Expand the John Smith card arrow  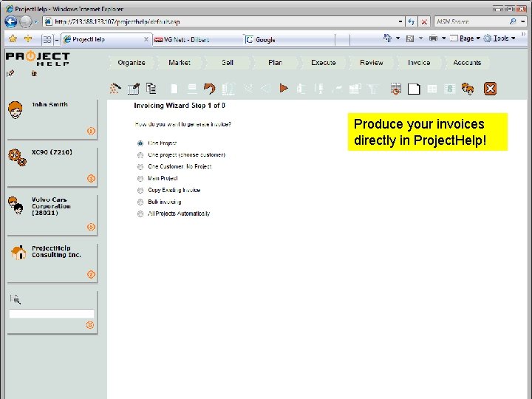pos(91,131)
